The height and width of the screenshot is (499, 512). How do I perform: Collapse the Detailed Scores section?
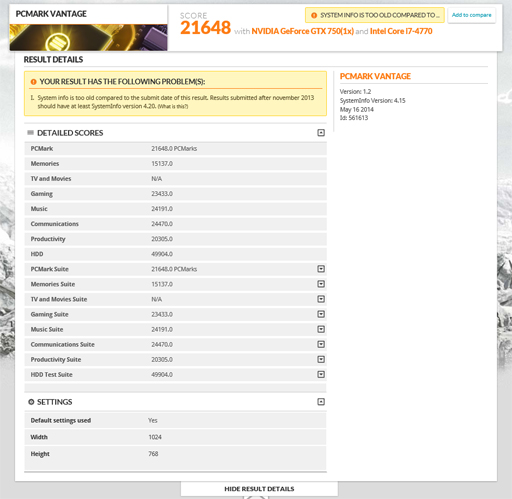pyautogui.click(x=321, y=133)
